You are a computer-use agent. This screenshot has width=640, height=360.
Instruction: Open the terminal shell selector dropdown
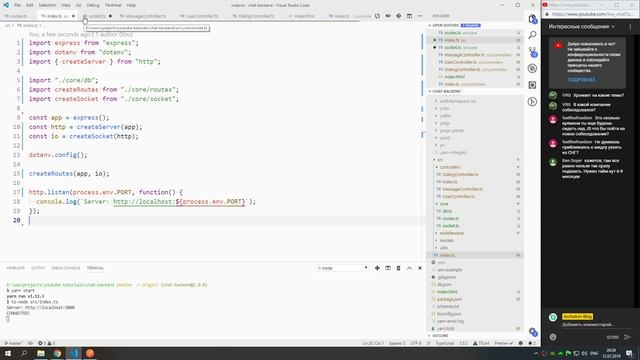(x=342, y=268)
